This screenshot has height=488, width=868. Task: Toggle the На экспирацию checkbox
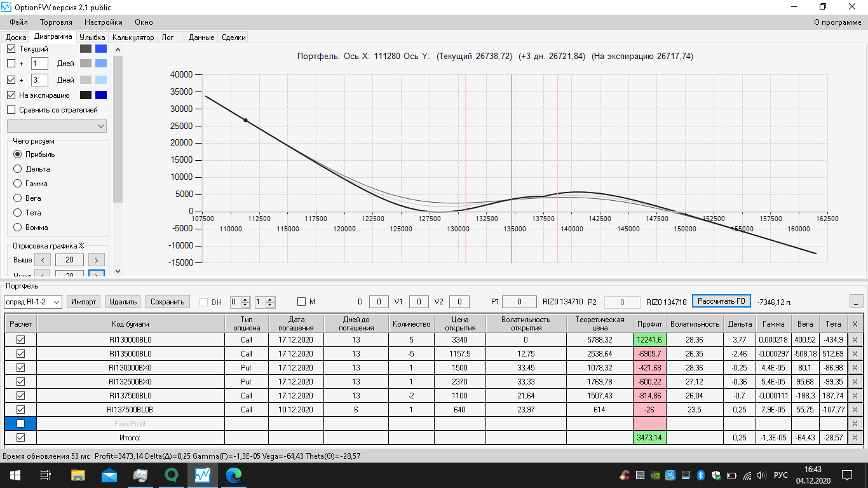click(11, 95)
